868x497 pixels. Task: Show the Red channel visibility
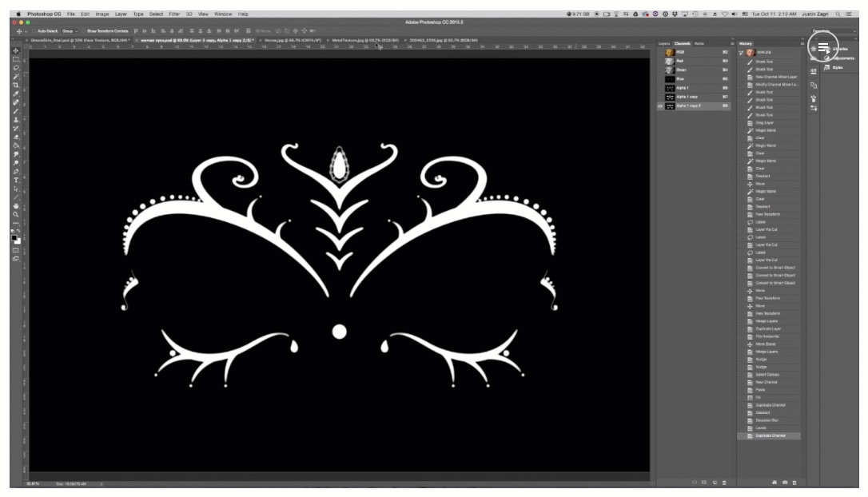(660, 61)
